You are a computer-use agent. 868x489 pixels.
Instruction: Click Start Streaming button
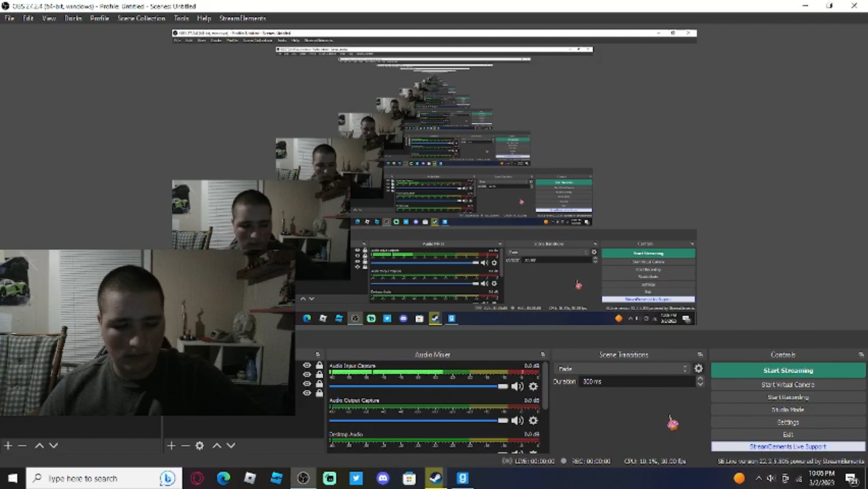point(788,370)
